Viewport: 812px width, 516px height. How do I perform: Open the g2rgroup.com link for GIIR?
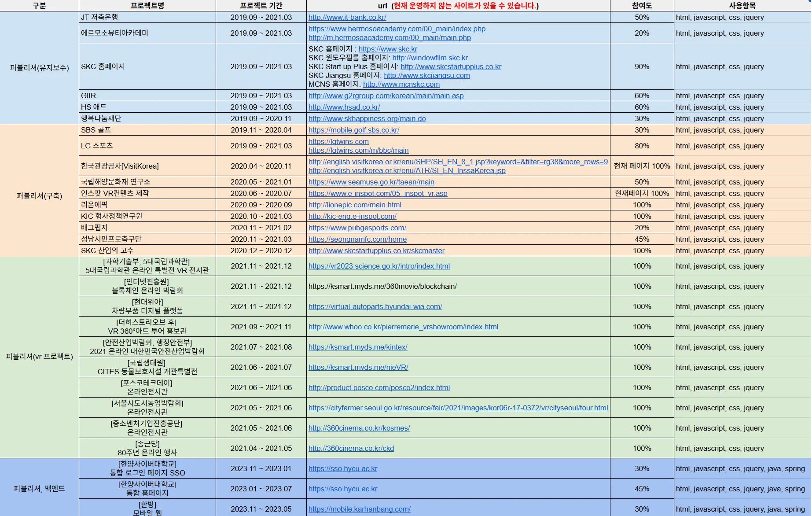coord(386,96)
